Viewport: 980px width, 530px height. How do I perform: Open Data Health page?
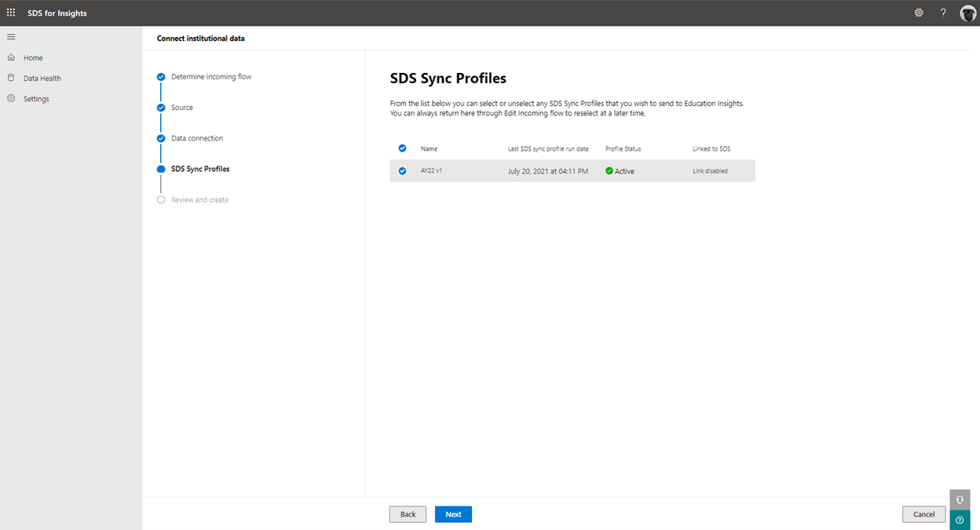42,79
